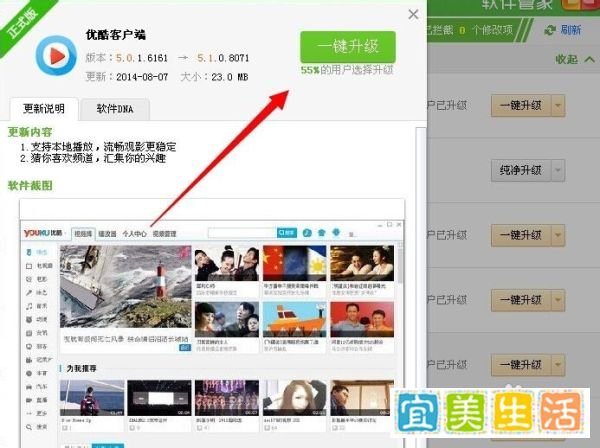The height and width of the screenshot is (448, 600).
Task: Click the 纯净升级 button in background window
Action: [521, 170]
